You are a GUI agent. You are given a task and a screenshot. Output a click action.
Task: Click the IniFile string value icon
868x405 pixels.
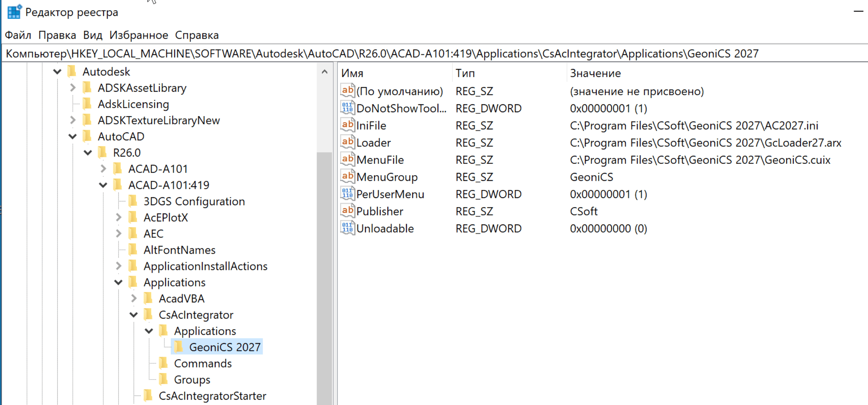tap(347, 125)
